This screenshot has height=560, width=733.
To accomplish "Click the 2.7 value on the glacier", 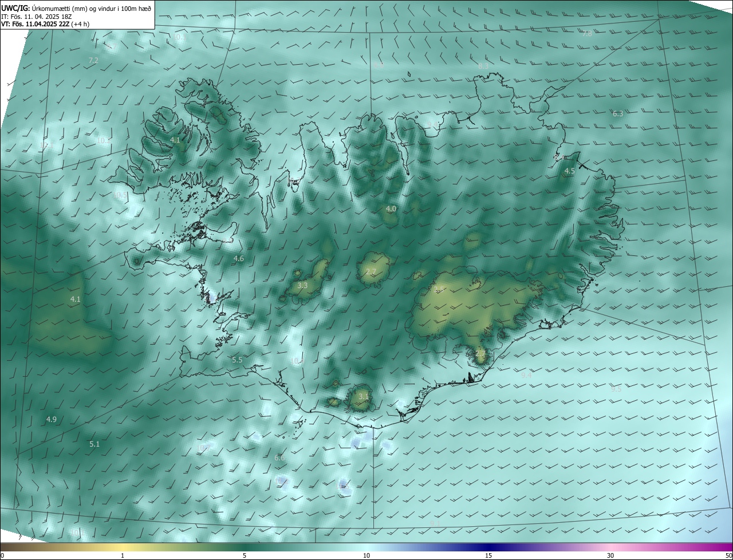I will [x=371, y=271].
